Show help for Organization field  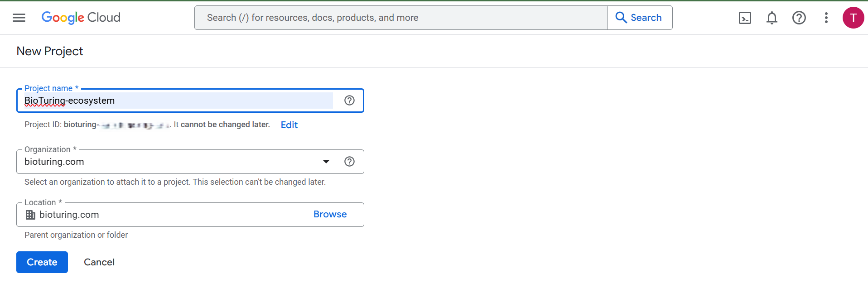(349, 162)
